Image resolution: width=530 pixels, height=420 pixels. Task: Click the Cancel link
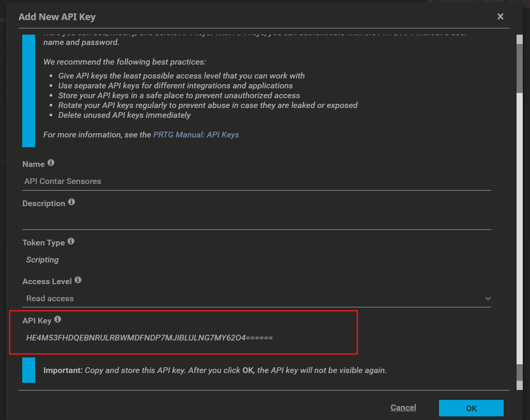[403, 408]
